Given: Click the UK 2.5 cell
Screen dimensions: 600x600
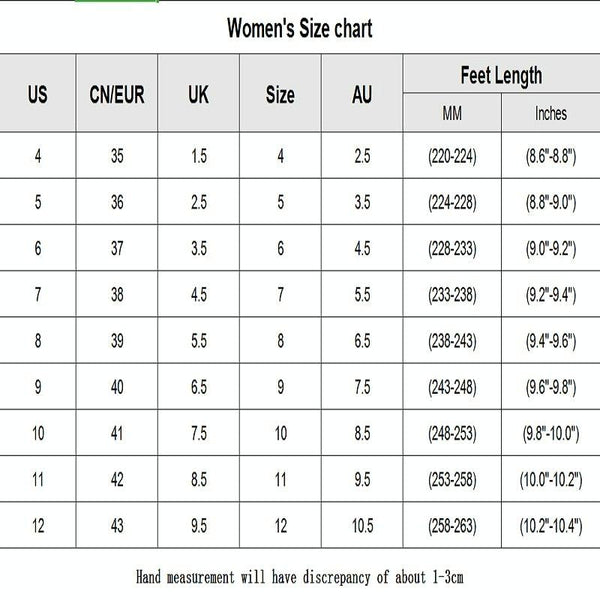Looking at the screenshot, I should 198,203.
